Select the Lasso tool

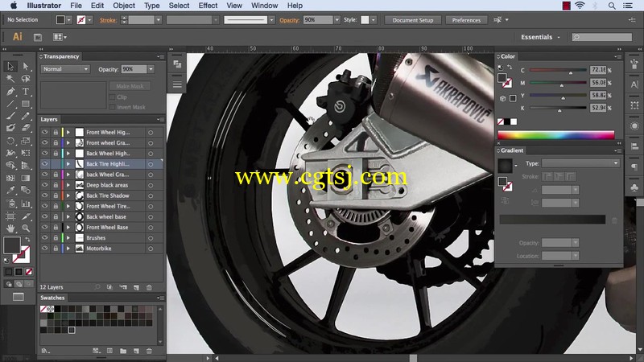[x=26, y=78]
